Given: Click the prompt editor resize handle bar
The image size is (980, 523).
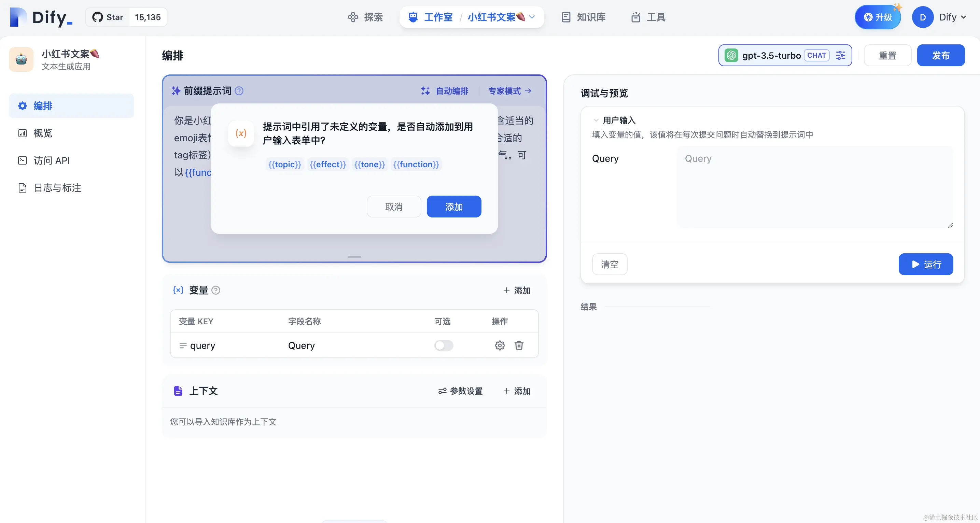Looking at the screenshot, I should [x=354, y=257].
